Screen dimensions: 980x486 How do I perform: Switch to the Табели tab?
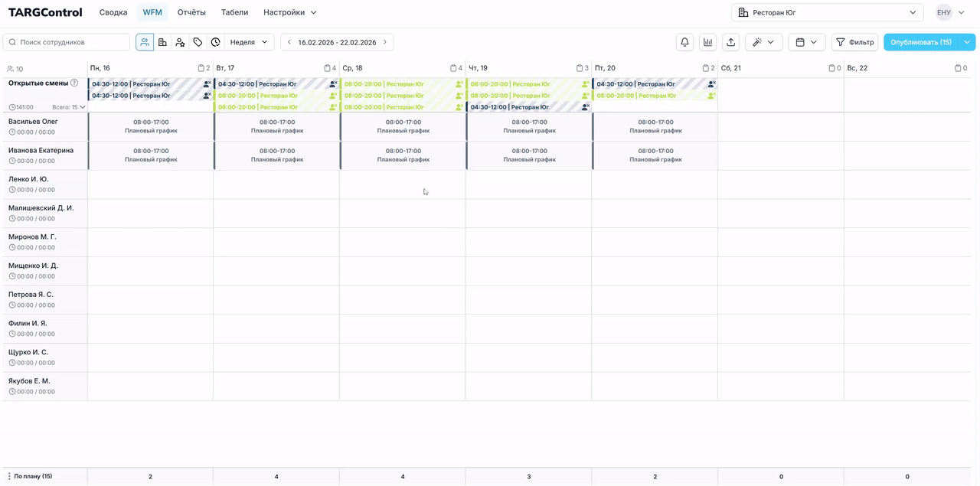click(x=234, y=12)
